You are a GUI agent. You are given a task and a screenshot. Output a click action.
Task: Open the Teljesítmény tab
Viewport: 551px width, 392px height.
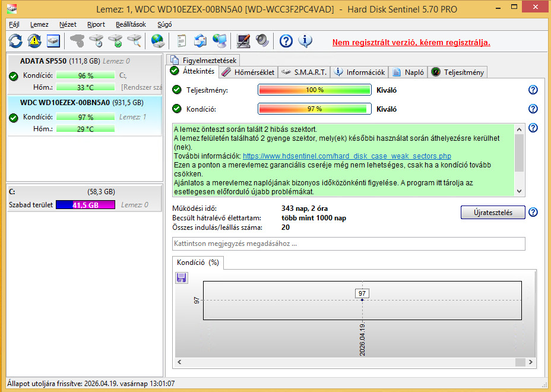458,72
